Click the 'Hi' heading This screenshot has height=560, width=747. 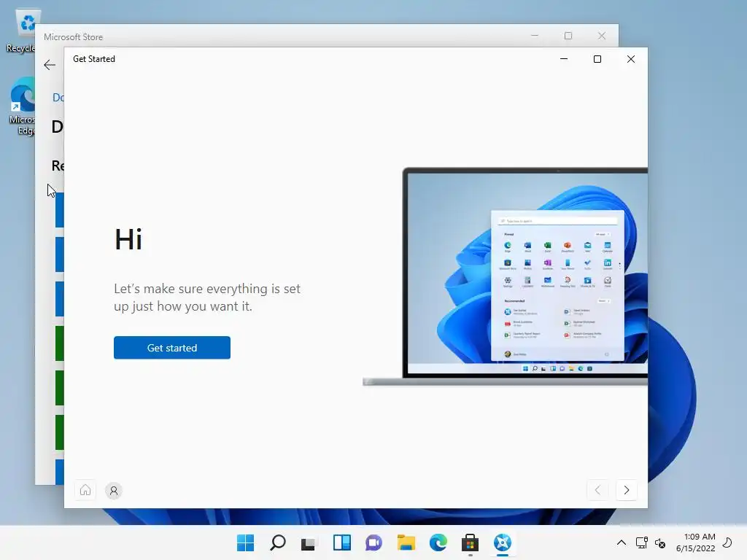(128, 239)
